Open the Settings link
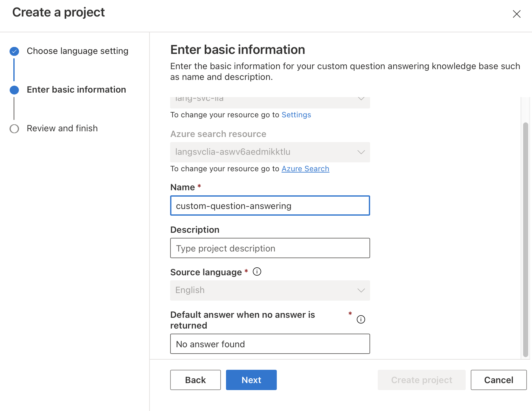 (296, 115)
